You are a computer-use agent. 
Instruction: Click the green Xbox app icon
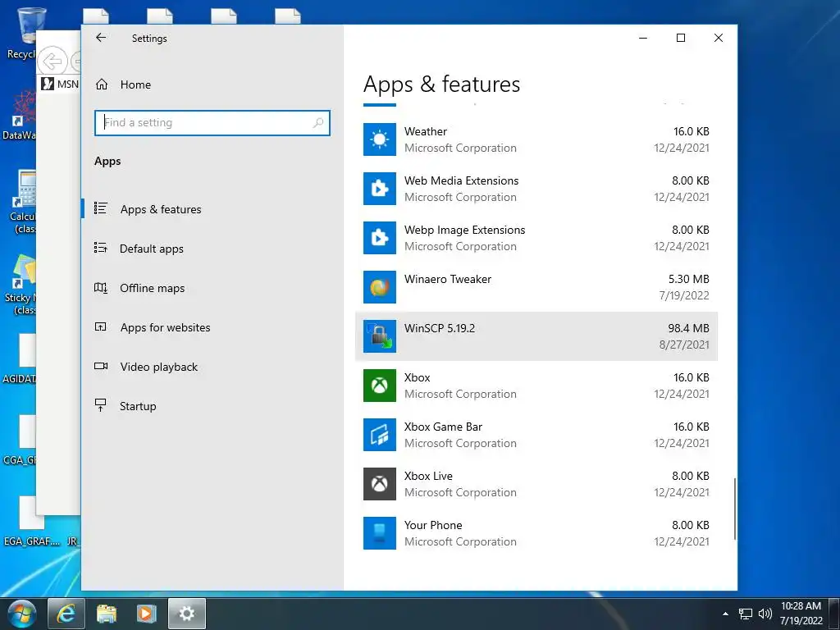coord(379,386)
